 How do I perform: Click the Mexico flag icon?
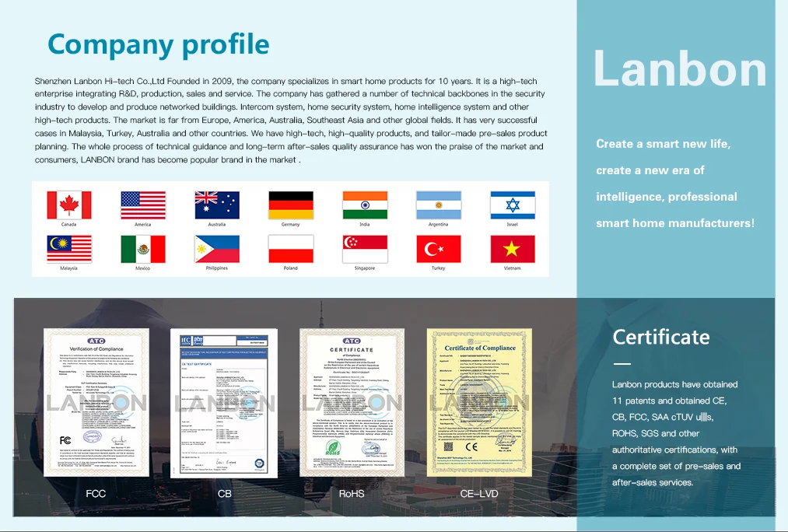tap(143, 249)
